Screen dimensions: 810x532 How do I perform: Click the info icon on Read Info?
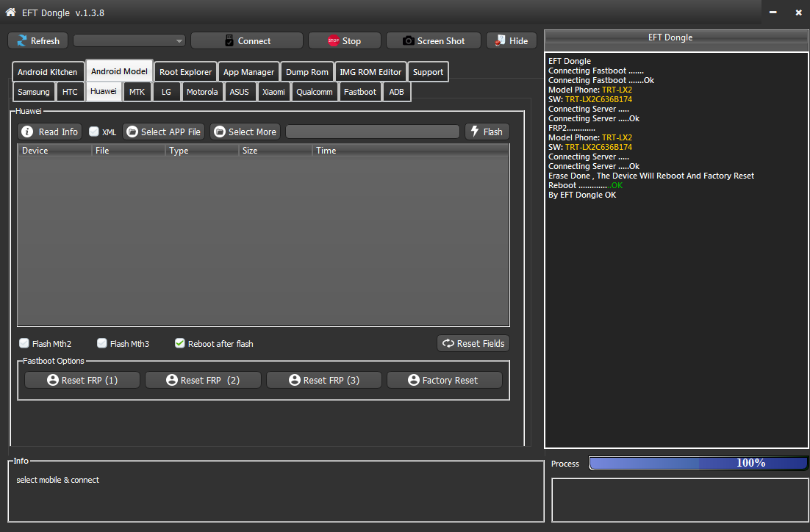coord(27,132)
